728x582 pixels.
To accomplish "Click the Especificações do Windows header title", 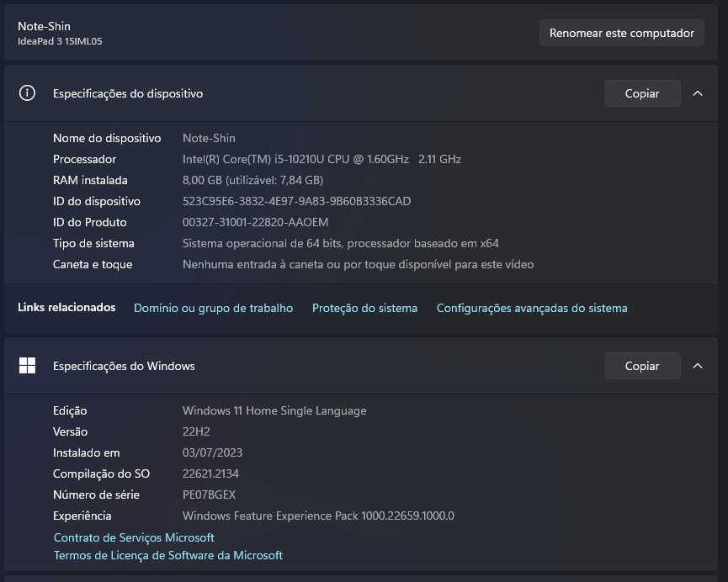I will (x=124, y=366).
